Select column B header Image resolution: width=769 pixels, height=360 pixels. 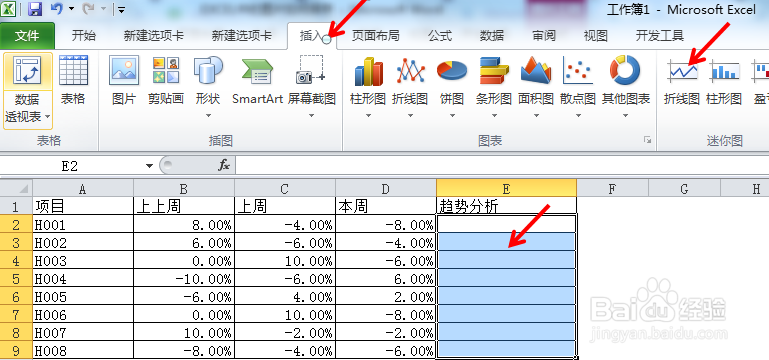click(184, 188)
